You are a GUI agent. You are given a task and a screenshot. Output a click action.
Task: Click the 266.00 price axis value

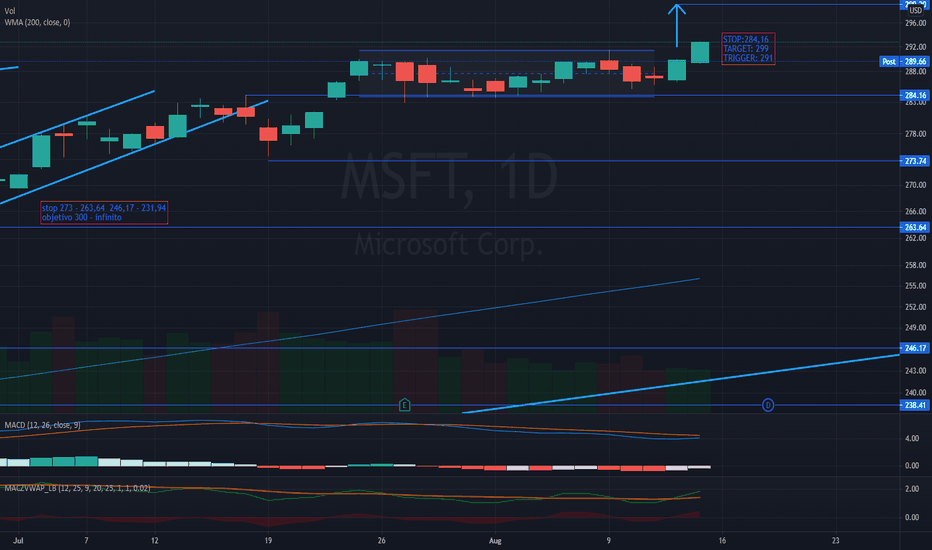(x=915, y=211)
